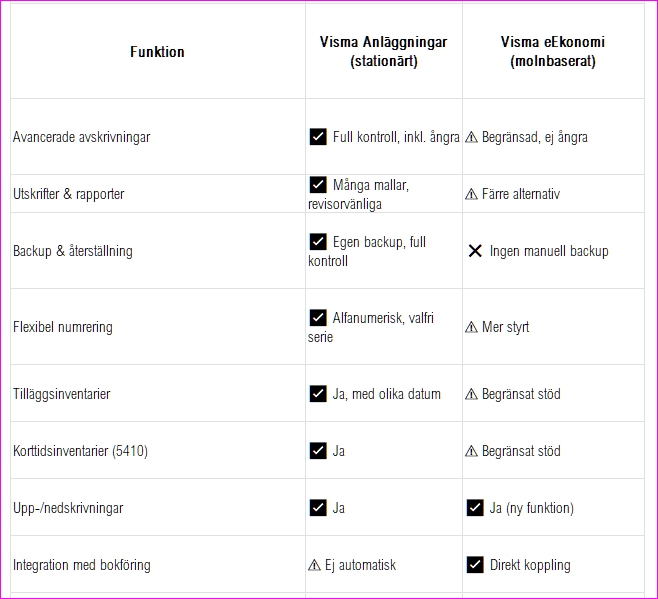Click the X icon beside Ingen manuell backup
The image size is (658, 599).
tap(475, 251)
